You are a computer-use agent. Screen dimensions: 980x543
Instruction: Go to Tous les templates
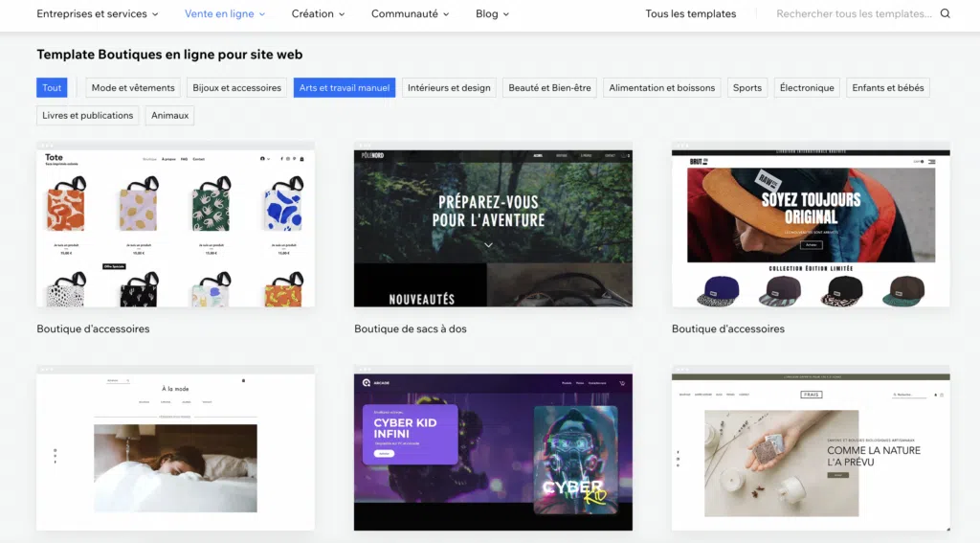[x=690, y=14]
